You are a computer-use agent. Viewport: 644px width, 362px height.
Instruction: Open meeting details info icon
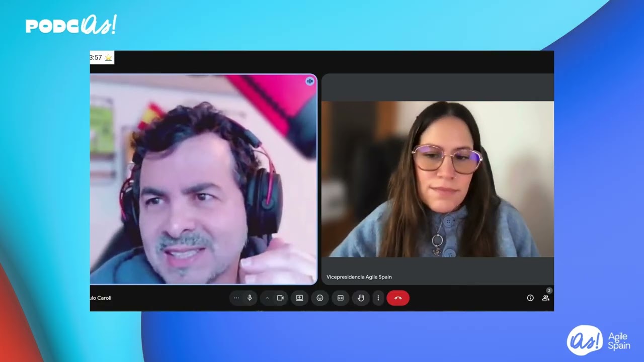[x=530, y=298]
